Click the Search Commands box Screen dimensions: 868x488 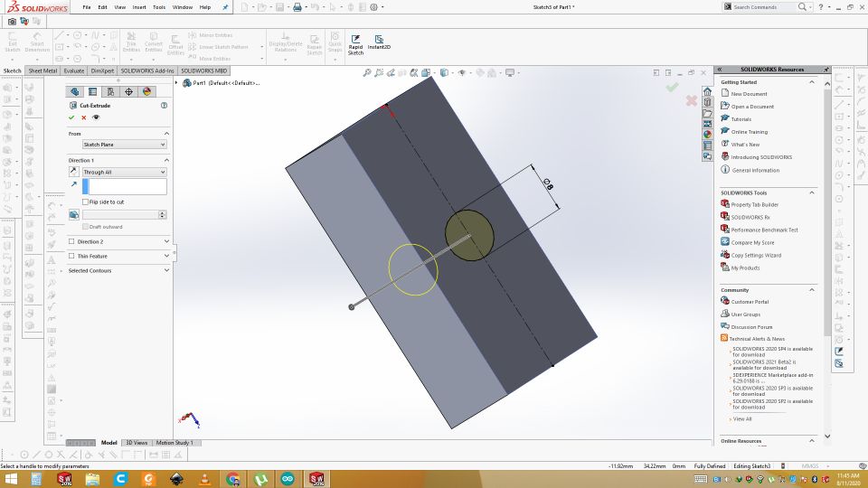click(764, 7)
